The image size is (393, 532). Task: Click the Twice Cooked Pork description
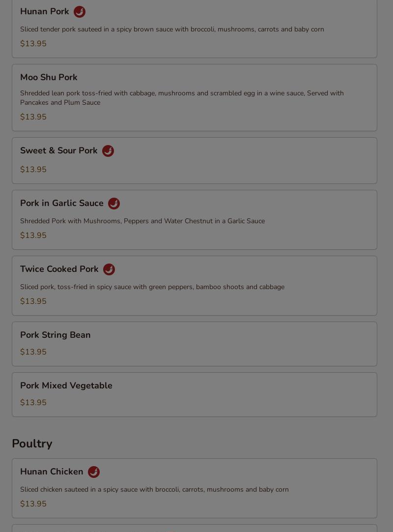(152, 287)
